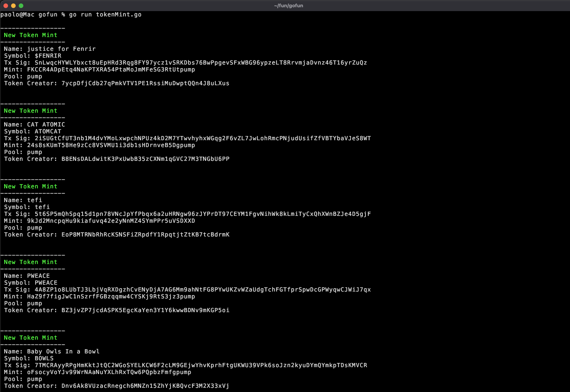Click the green fullscreen window button

pos(21,6)
